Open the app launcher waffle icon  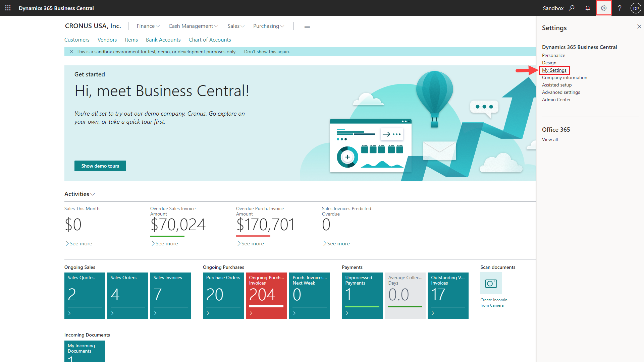8,8
